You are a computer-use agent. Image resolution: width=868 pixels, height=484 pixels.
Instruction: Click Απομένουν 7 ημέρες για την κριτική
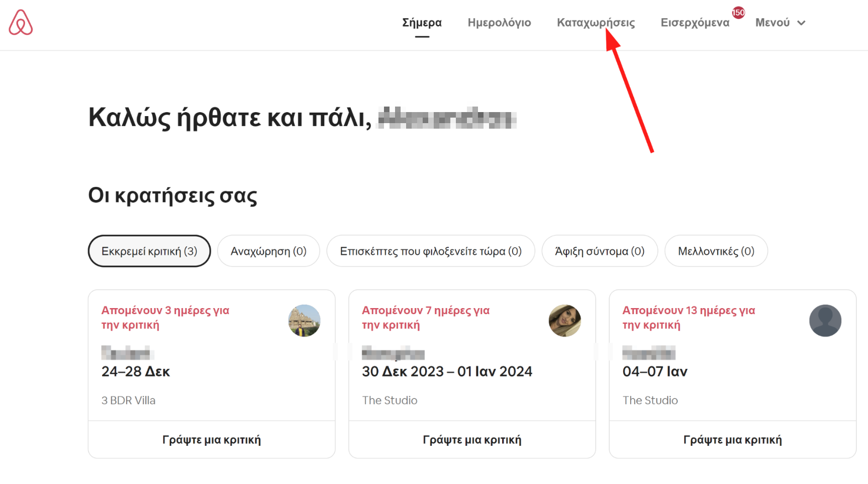[x=426, y=318]
